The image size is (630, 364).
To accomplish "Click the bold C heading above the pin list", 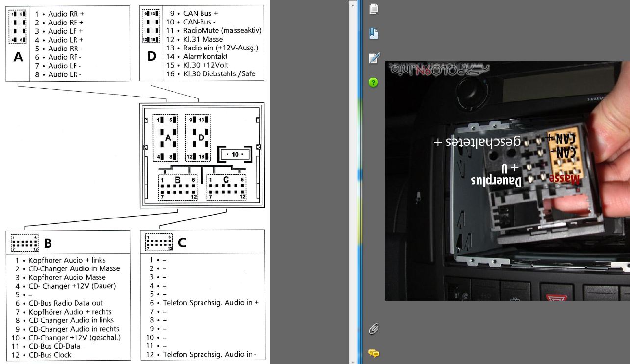I will coord(182,243).
